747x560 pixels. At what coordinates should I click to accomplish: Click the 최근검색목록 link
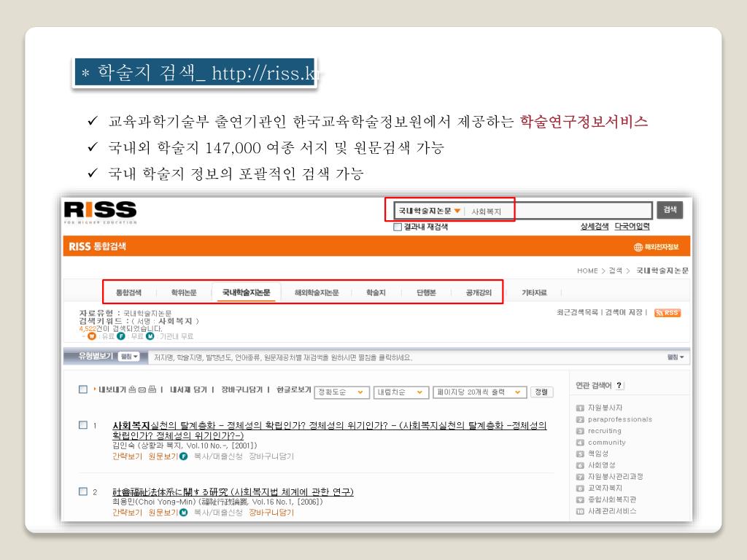tap(577, 312)
